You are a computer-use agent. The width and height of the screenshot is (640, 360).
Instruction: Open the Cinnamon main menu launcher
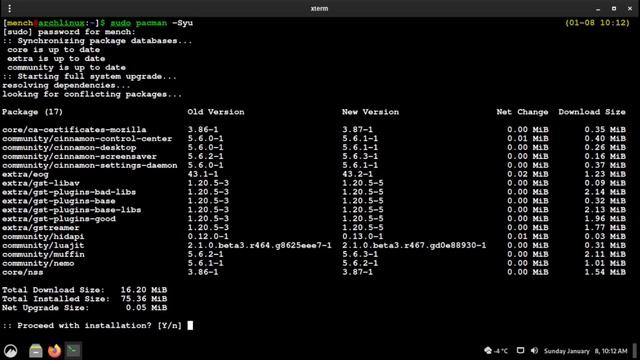(x=11, y=351)
